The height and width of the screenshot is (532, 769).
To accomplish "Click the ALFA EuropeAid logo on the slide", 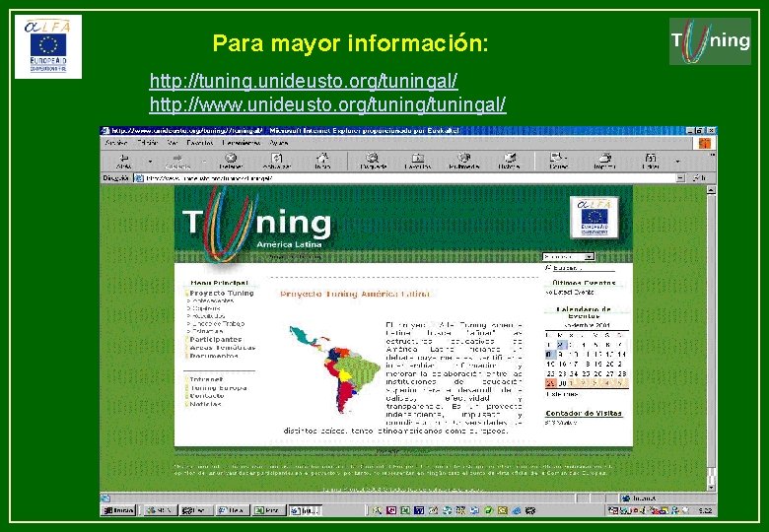I will tap(48, 46).
